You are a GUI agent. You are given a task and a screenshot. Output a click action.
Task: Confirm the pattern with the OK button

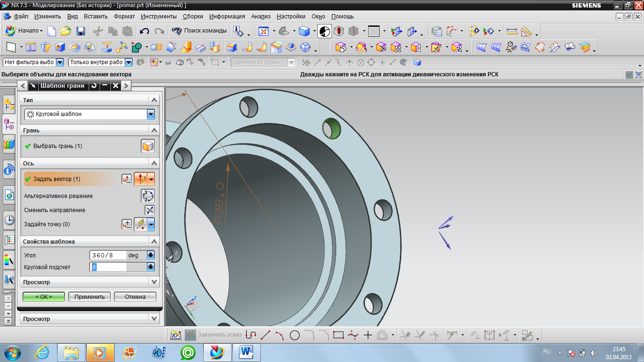(x=44, y=297)
